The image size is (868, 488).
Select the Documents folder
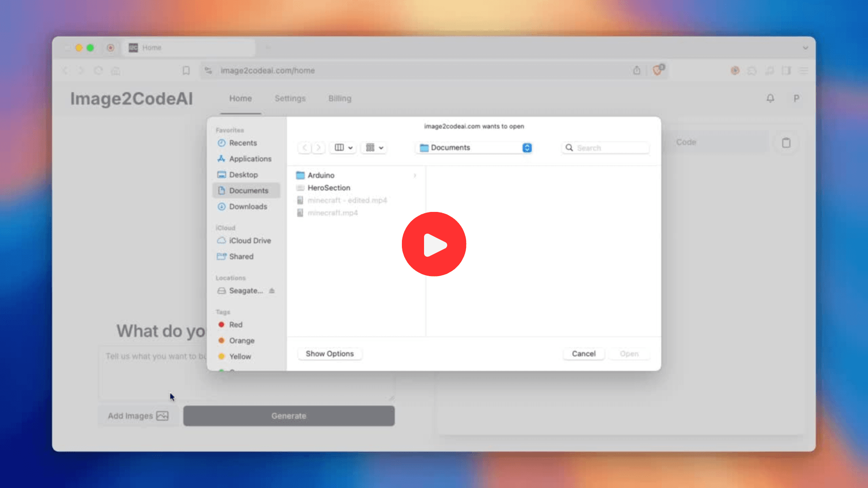[249, 190]
